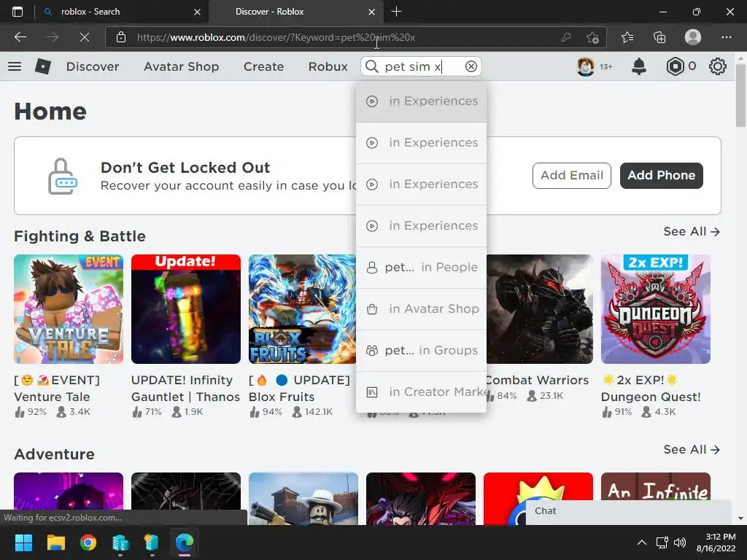Image resolution: width=747 pixels, height=560 pixels.
Task: Stop page loading with the X button
Action: tap(85, 37)
